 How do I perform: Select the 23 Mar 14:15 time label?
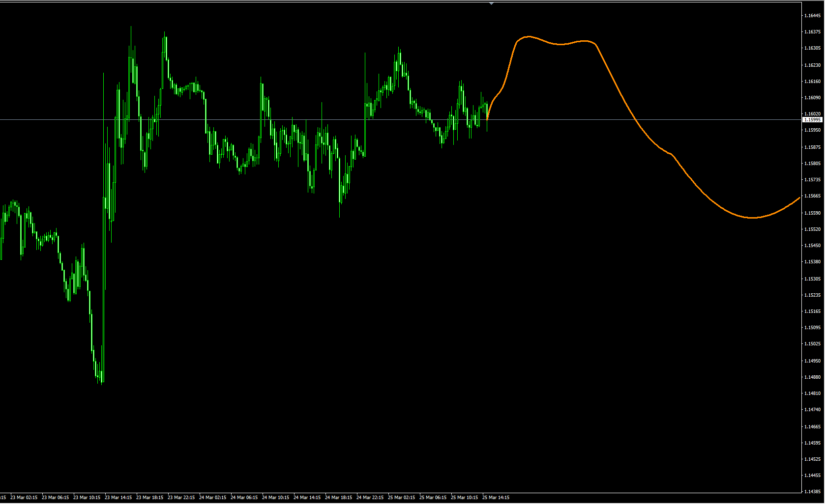118,498
